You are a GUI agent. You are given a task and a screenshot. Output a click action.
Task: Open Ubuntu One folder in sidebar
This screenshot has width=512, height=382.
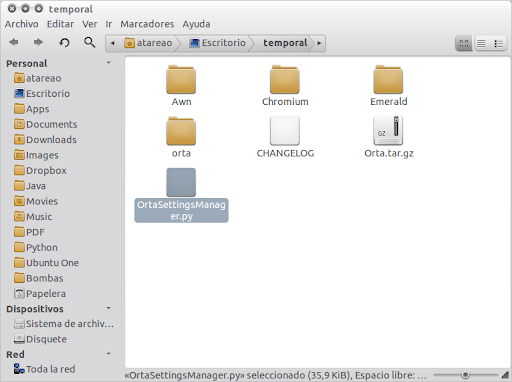tap(46, 263)
